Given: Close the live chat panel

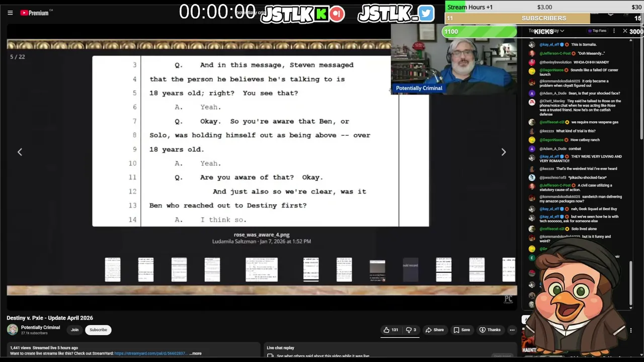Looking at the screenshot, I should [625, 31].
